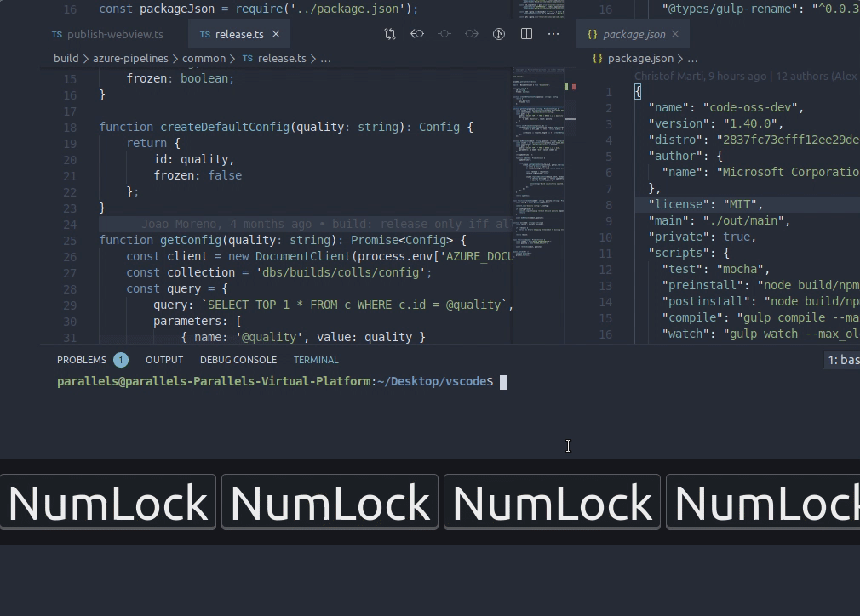Click the "watch" script key
This screenshot has width=860, height=616.
click(x=685, y=334)
